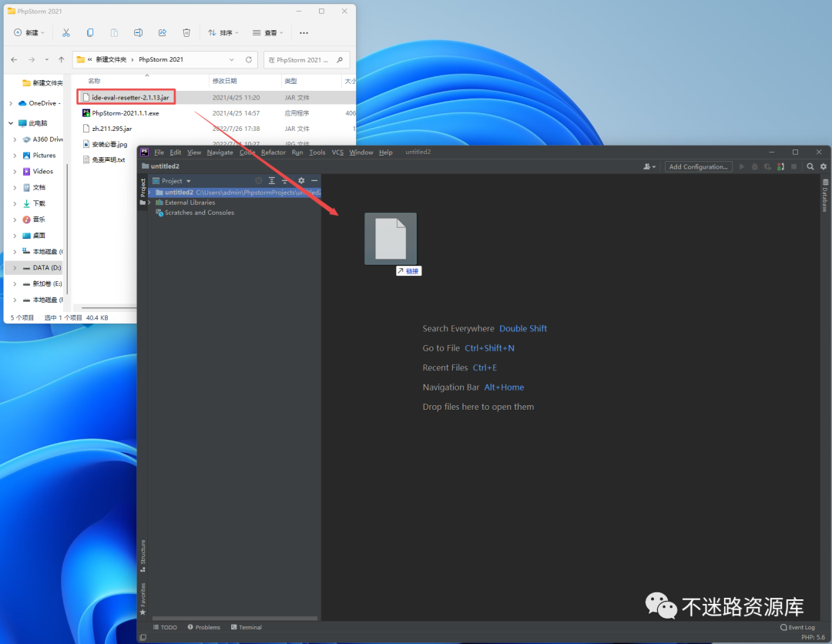Sort by 修改日期 column header

[225, 81]
